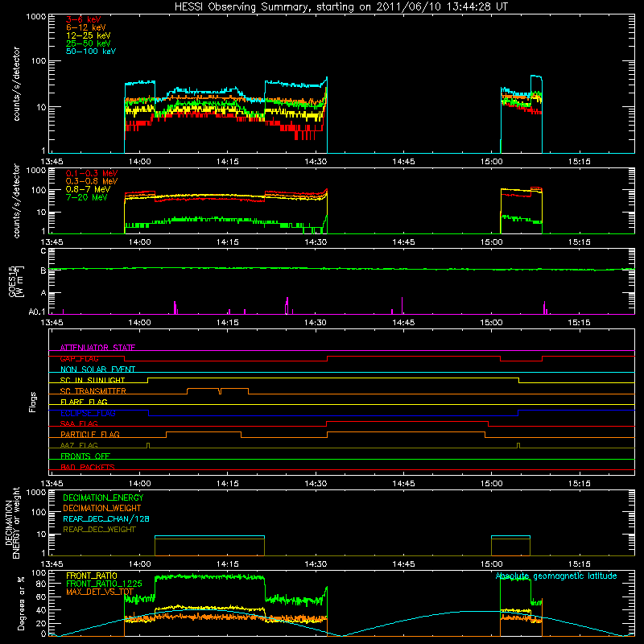Select the 25-50 keV legend label
644x644 pixels.
tap(89, 43)
